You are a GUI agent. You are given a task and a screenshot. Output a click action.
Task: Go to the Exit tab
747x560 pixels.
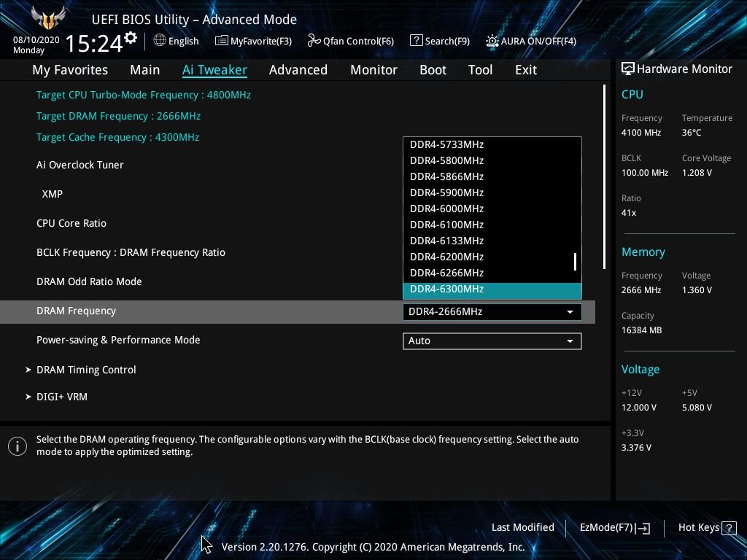tap(526, 70)
